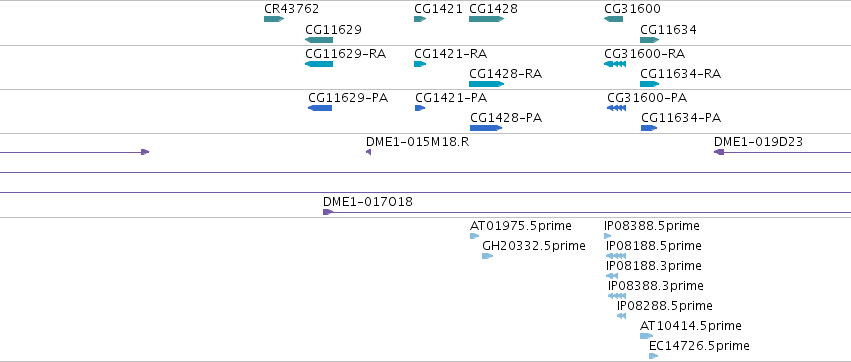The image size is (851, 362).
Task: Select the CG11634-PA protein arrow
Action: point(649,128)
